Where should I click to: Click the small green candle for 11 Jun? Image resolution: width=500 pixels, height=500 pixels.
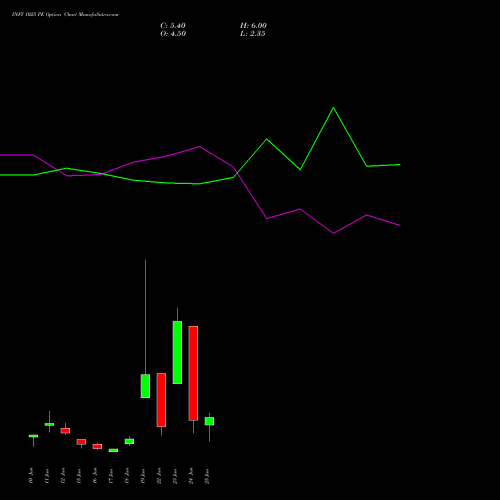(x=49, y=424)
